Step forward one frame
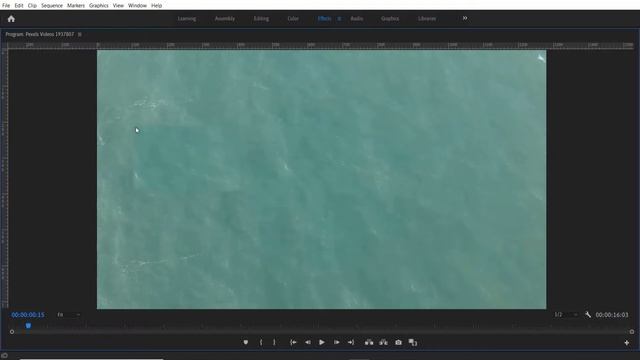The height and width of the screenshot is (360, 640). 337,342
